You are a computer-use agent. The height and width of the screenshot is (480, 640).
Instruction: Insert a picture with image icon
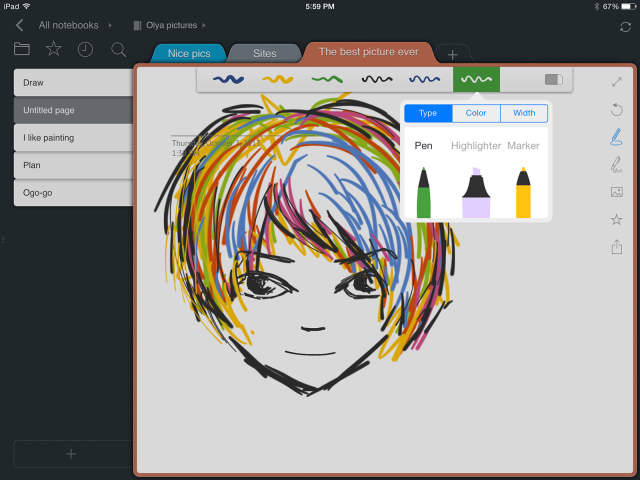(x=617, y=192)
